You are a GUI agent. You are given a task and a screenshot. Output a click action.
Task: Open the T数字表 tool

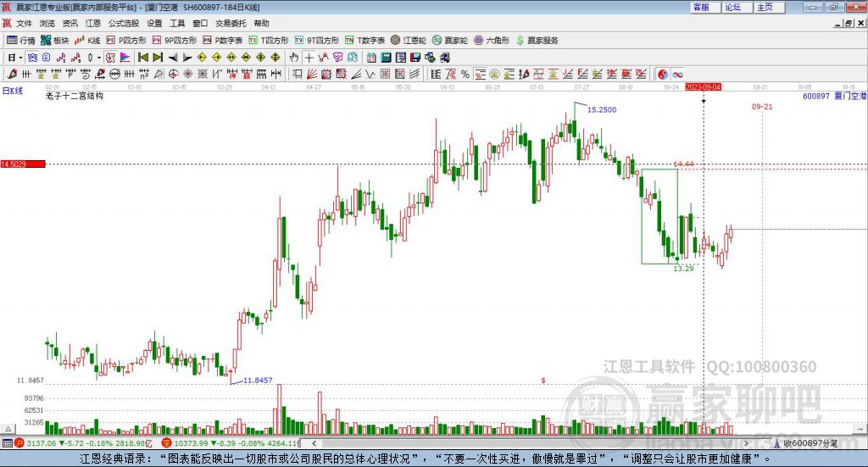coord(364,41)
